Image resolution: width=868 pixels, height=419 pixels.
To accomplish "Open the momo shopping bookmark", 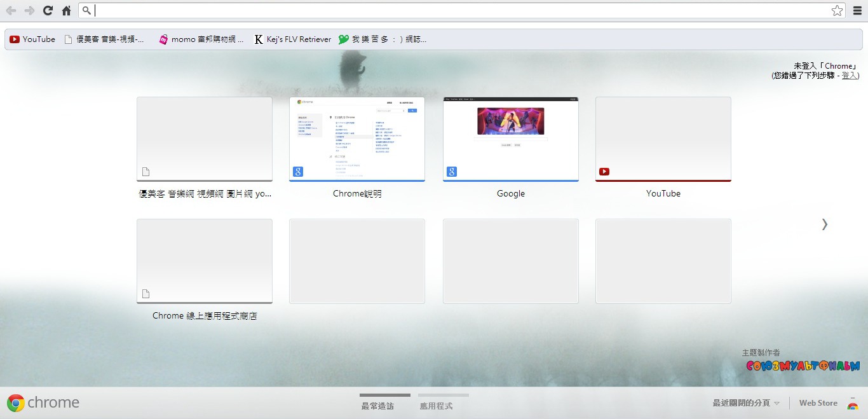I will pyautogui.click(x=201, y=39).
